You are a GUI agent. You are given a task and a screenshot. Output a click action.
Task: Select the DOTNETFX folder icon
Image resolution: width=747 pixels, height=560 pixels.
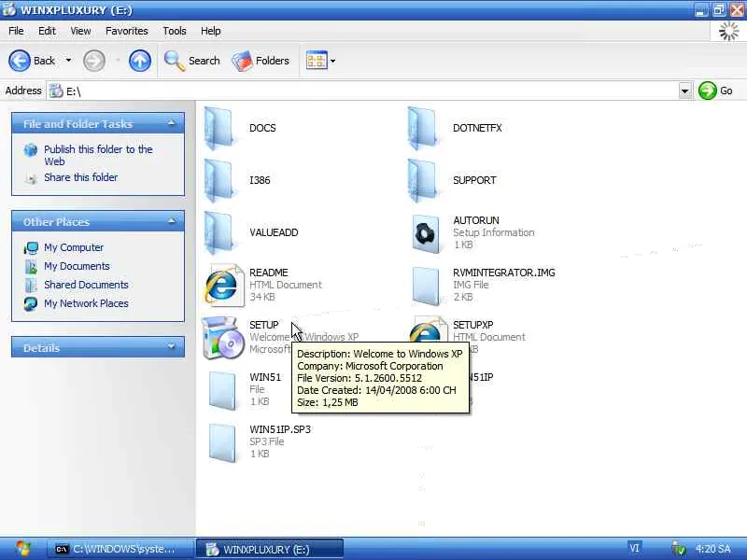click(x=423, y=128)
